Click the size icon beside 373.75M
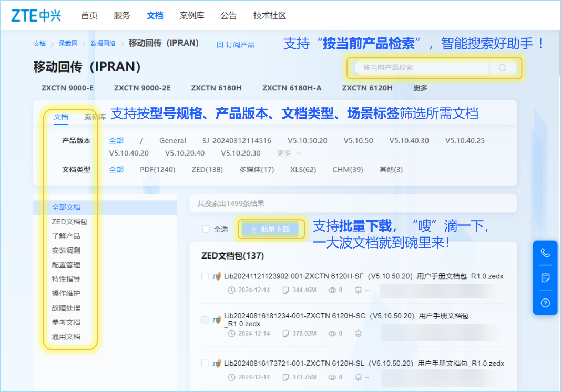 [x=285, y=377]
